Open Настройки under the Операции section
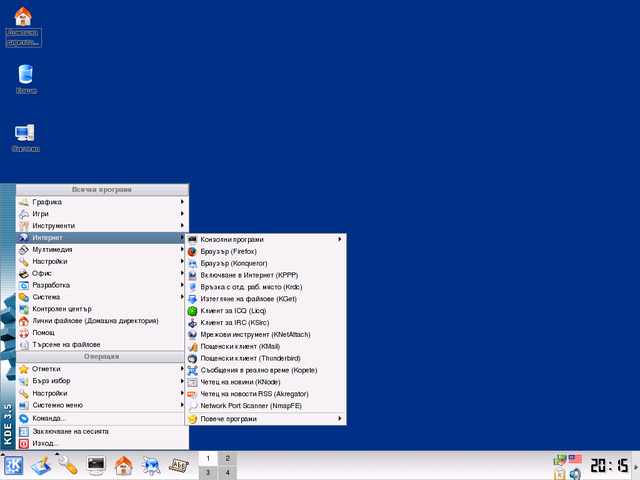Screen dimensions: 640x480 (x=102, y=393)
